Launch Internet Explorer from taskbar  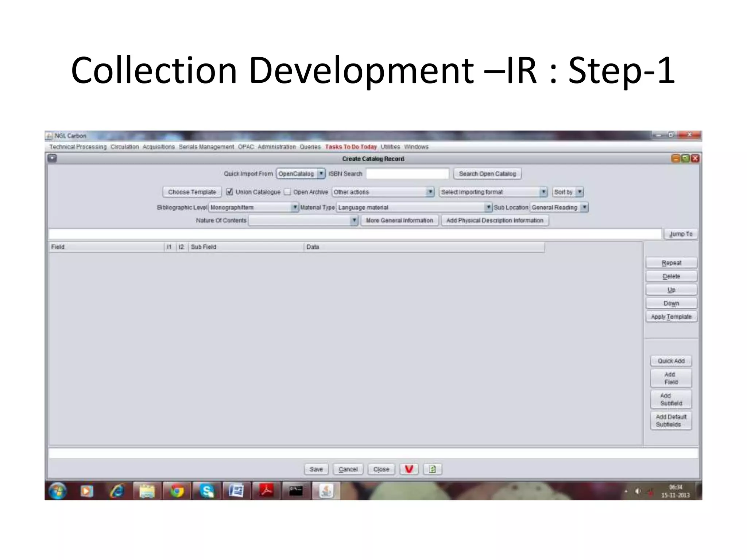tap(117, 491)
